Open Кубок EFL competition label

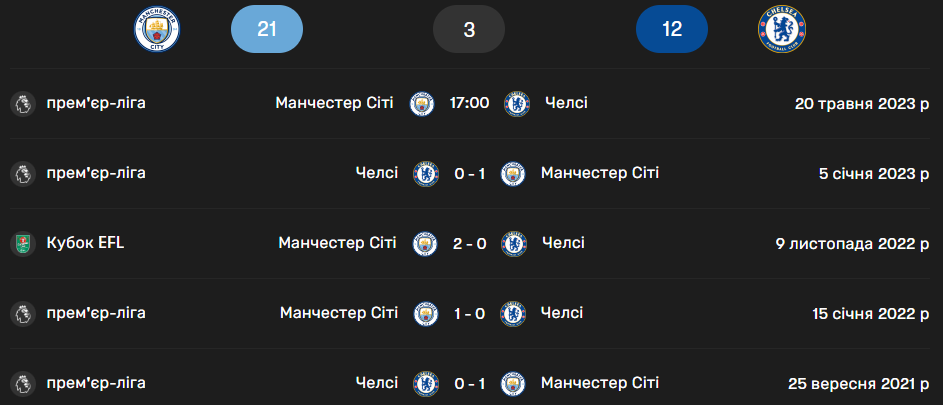85,243
